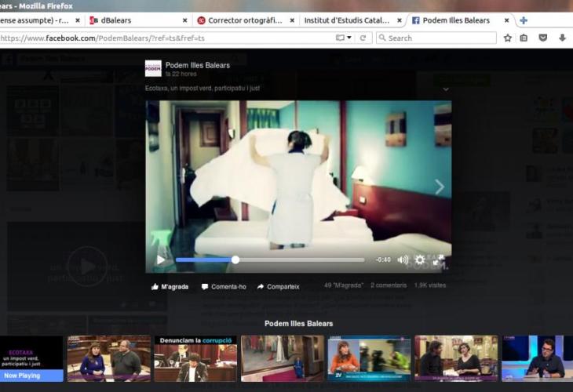Toggle fullscreen video mode

coord(438,260)
